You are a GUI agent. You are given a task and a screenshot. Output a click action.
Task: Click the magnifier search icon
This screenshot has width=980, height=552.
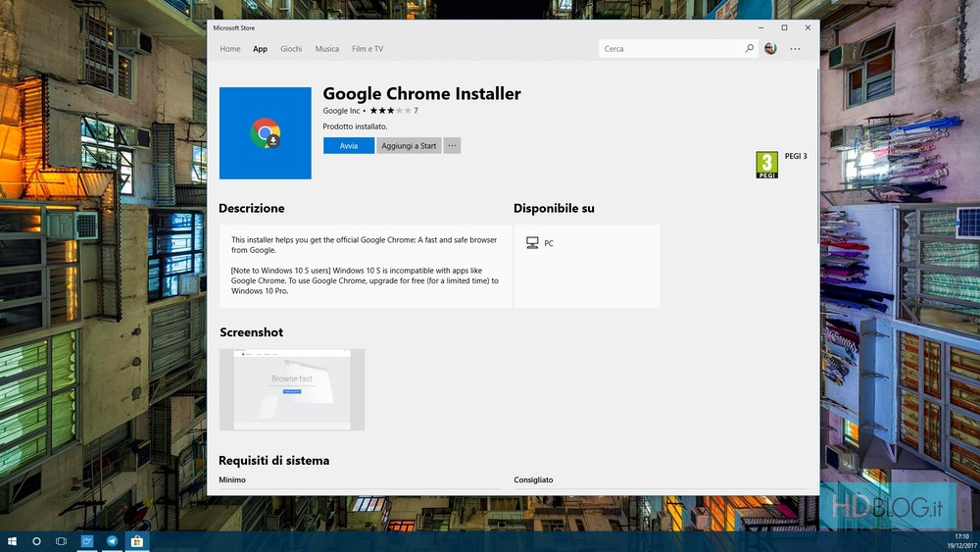tap(750, 48)
